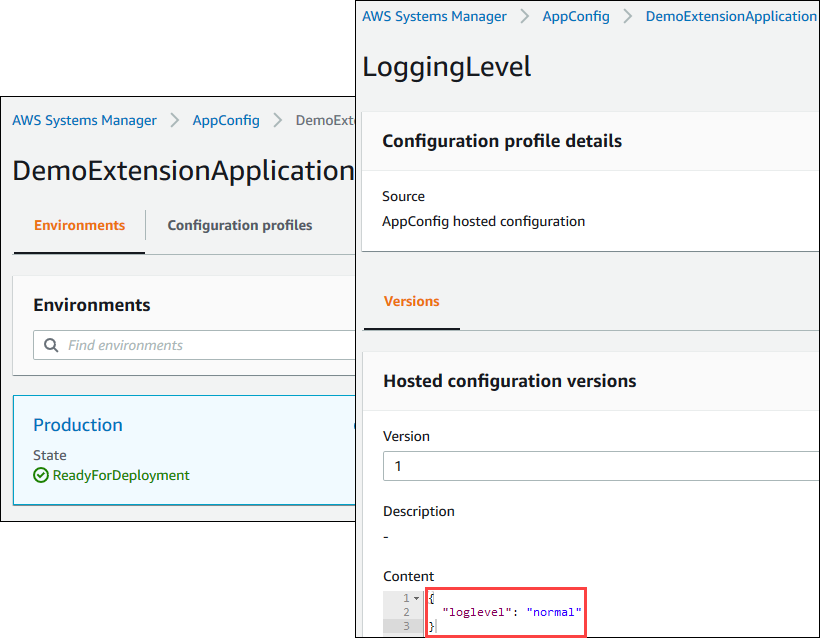Viewport: 820px width, 638px height.
Task: Click AppConfig hosted configuration source text
Action: pyautogui.click(x=483, y=221)
